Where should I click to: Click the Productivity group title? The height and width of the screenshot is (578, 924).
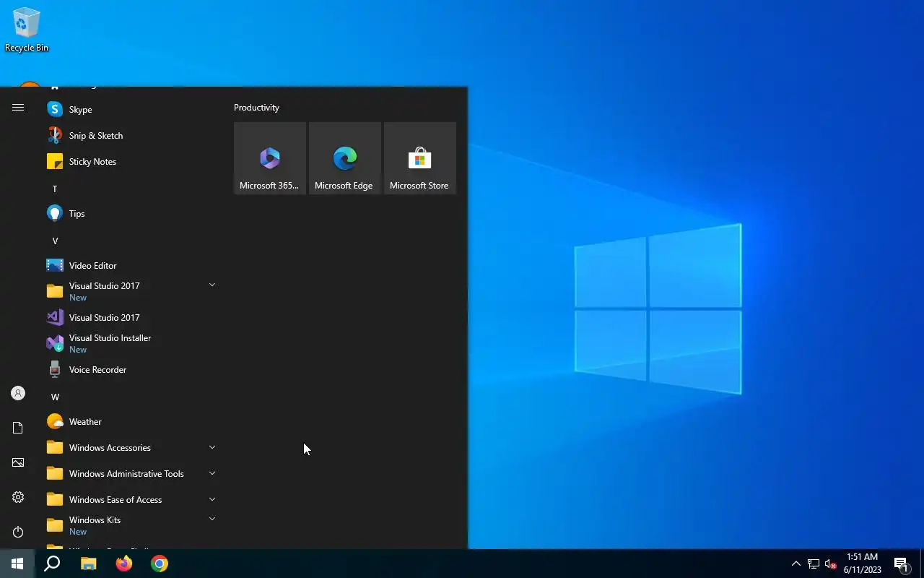click(256, 108)
